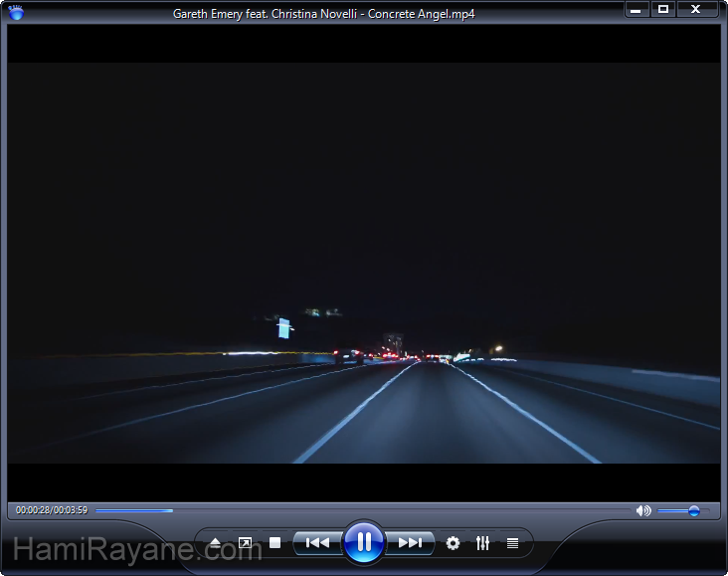Skip to the previous track

point(318,542)
